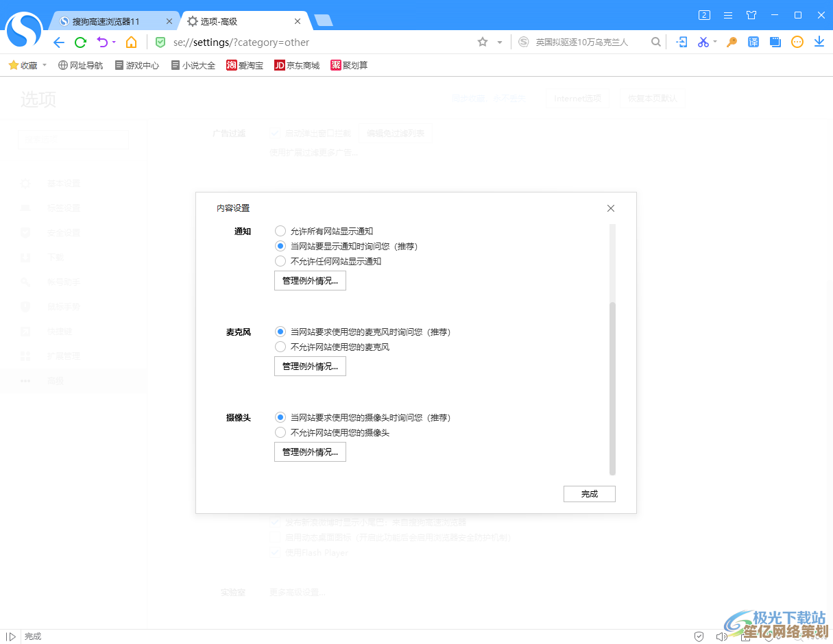The width and height of the screenshot is (833, 644).
Task: Expand the scissors tool dropdown arrow
Action: [x=715, y=42]
